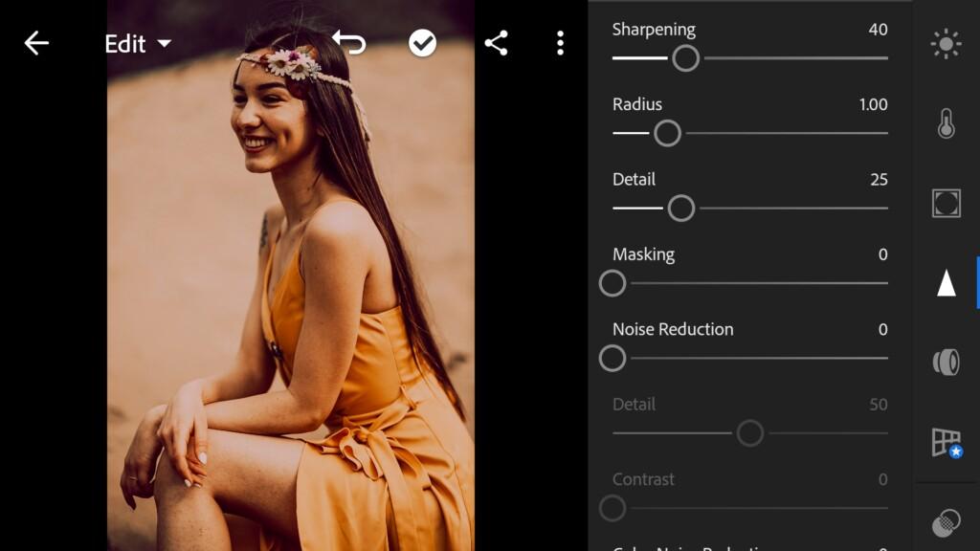Click the Radius slider handle
The image size is (980, 551).
(x=667, y=133)
